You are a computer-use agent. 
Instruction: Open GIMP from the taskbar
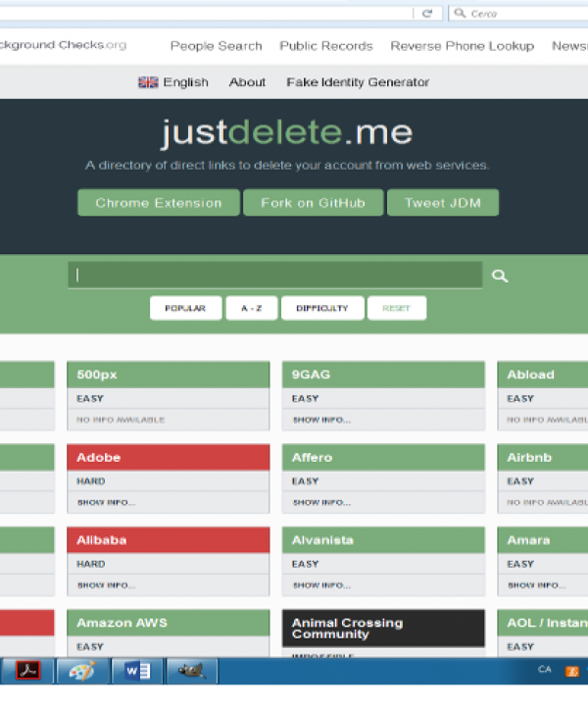pos(190,671)
